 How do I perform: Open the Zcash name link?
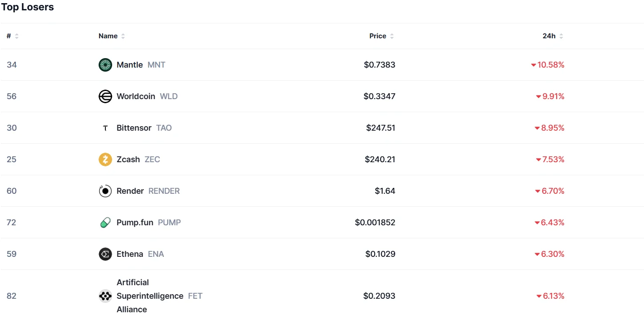coord(128,159)
